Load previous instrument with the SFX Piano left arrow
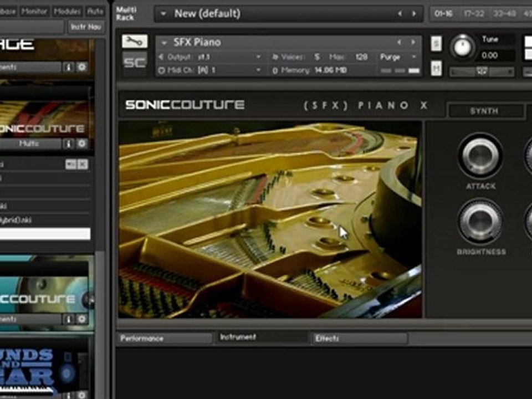The width and height of the screenshot is (532, 399). pos(399,42)
